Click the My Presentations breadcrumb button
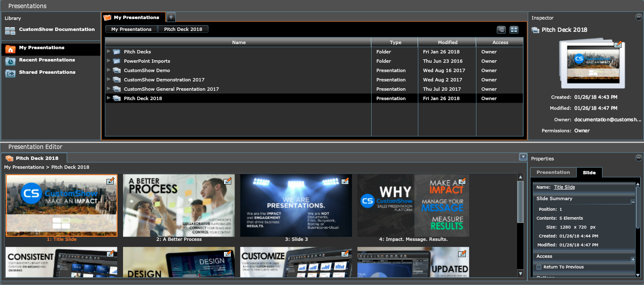 coord(131,29)
